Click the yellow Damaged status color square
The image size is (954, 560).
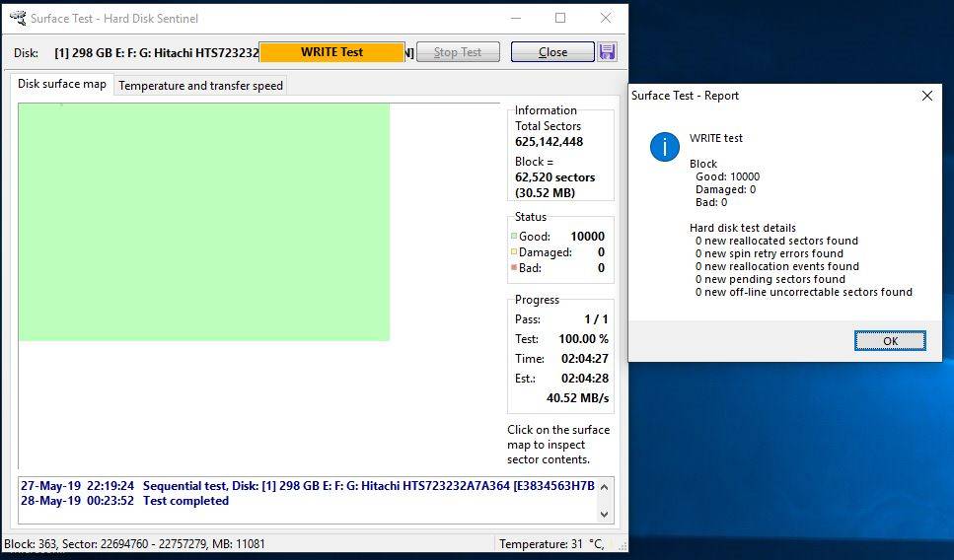click(514, 251)
